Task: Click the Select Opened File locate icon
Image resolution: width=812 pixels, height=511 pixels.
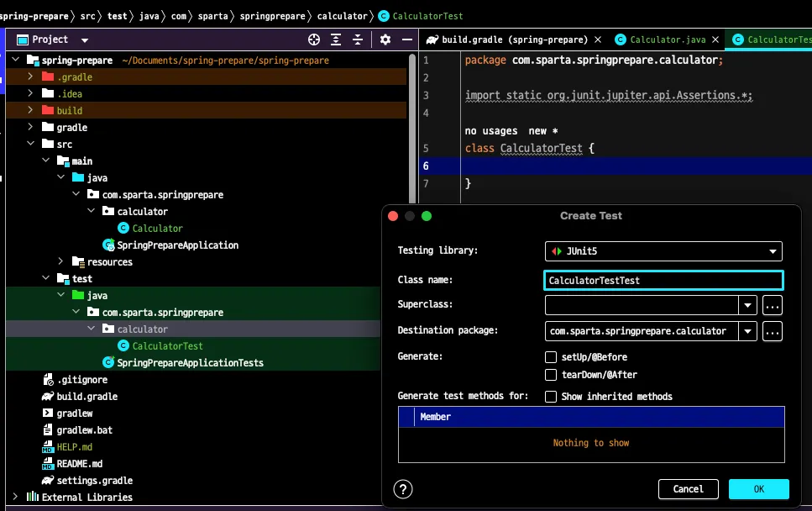Action: tap(314, 40)
